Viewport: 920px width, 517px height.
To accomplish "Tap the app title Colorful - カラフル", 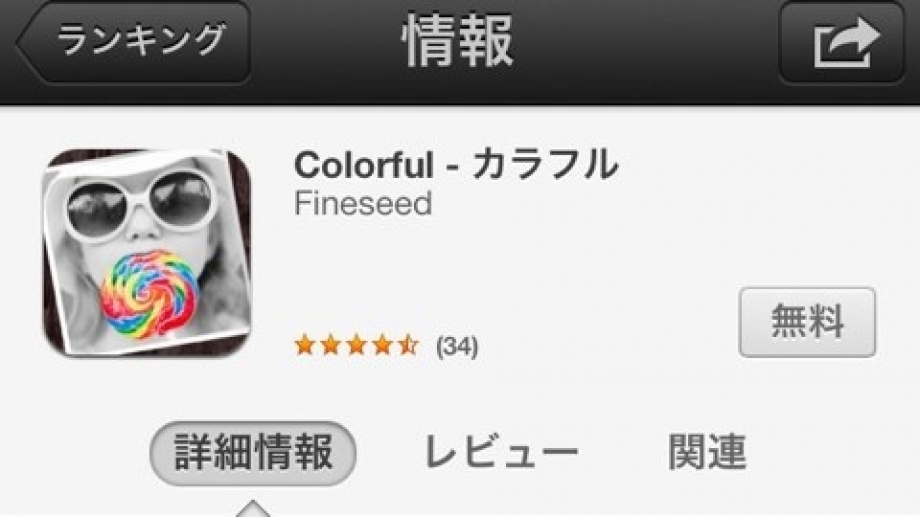I will pos(456,164).
